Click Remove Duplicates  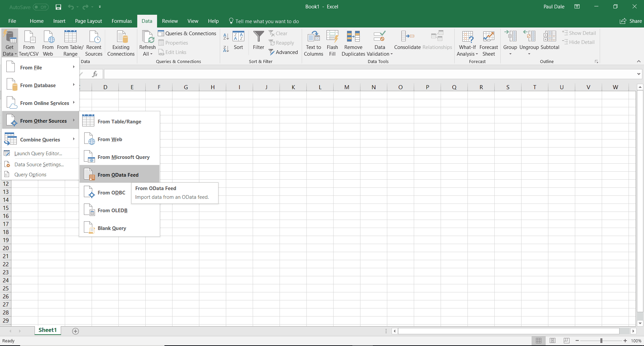pyautogui.click(x=353, y=43)
